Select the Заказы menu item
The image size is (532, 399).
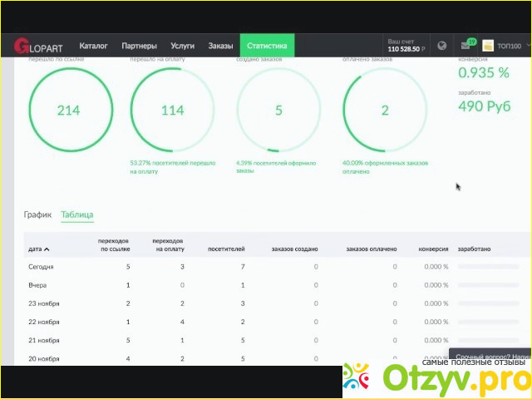point(220,46)
